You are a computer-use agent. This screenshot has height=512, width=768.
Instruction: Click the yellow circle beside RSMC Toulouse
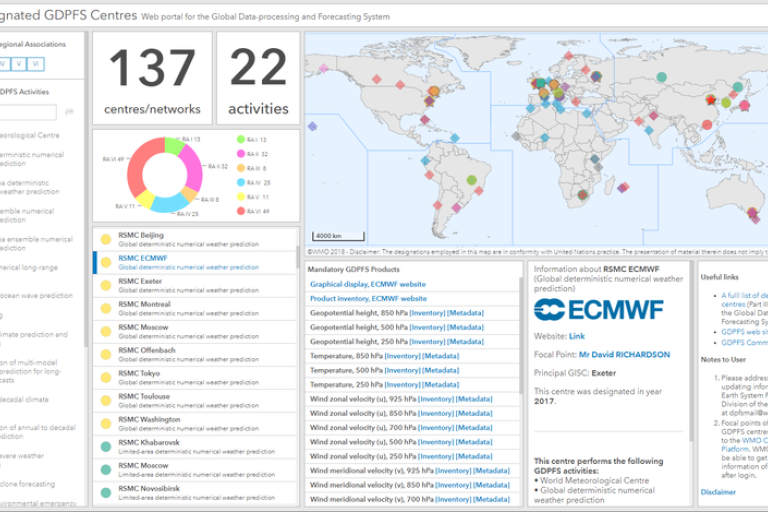point(106,401)
